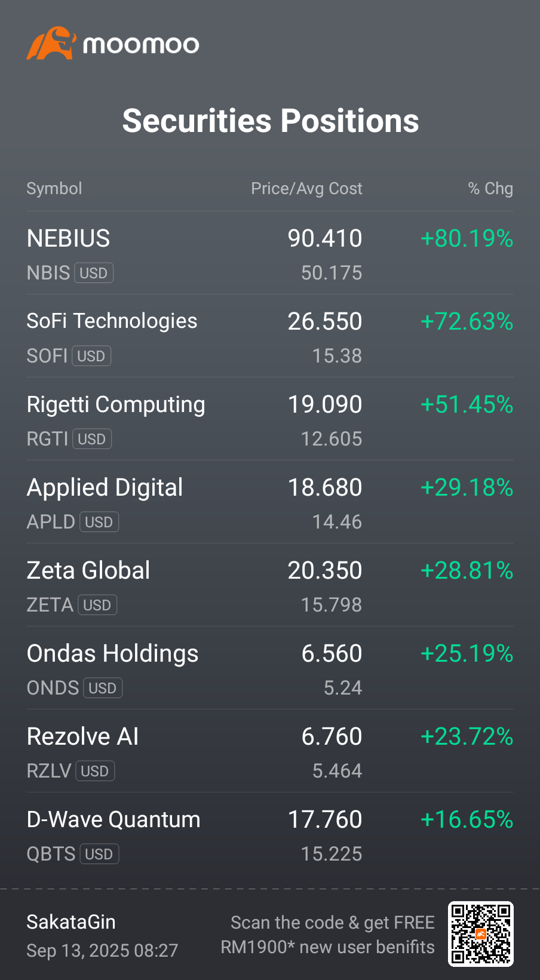Click the Ondas Holdings +25.19% change
The height and width of the screenshot is (980, 540).
coord(467,653)
